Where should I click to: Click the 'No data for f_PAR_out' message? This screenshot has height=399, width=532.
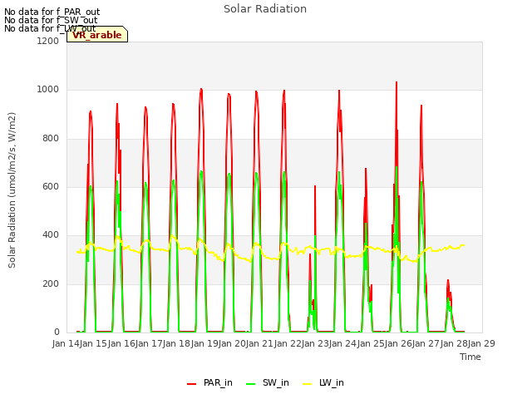pyautogui.click(x=52, y=12)
